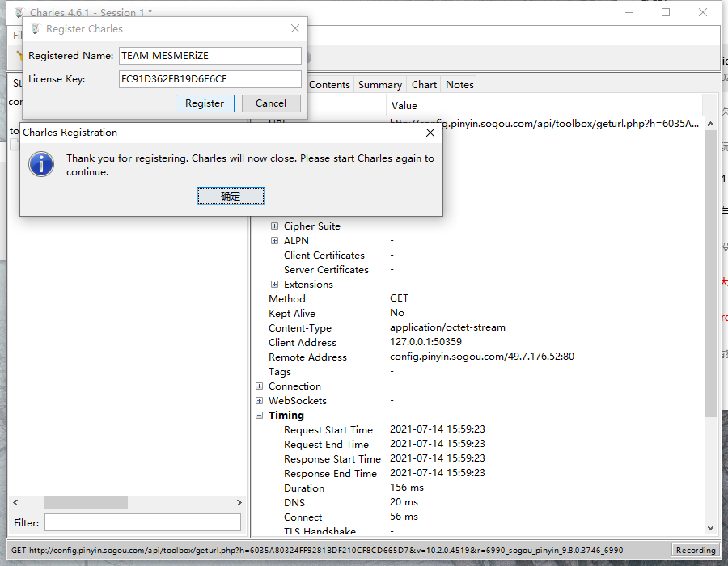Switch to the Contents tab
The height and width of the screenshot is (566, 728).
tap(329, 84)
